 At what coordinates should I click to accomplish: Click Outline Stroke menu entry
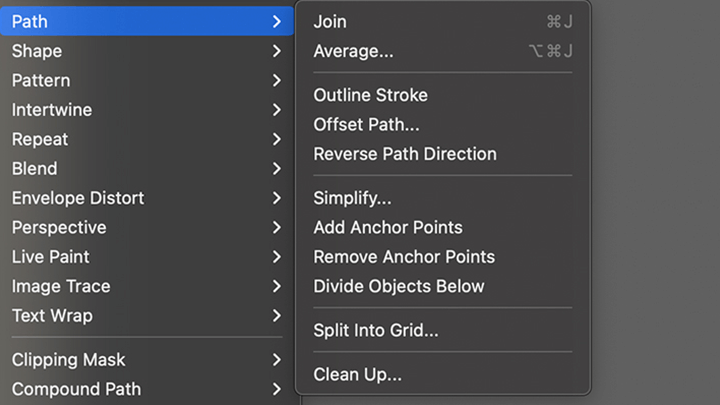443,95
